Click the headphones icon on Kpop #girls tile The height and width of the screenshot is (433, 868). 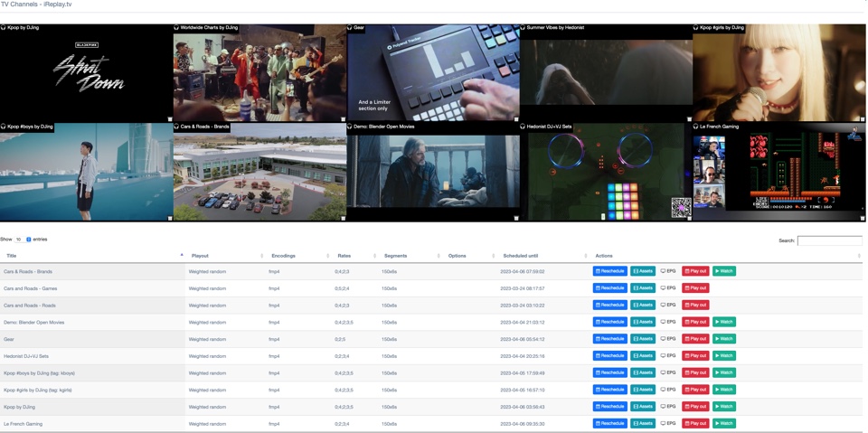coord(696,27)
